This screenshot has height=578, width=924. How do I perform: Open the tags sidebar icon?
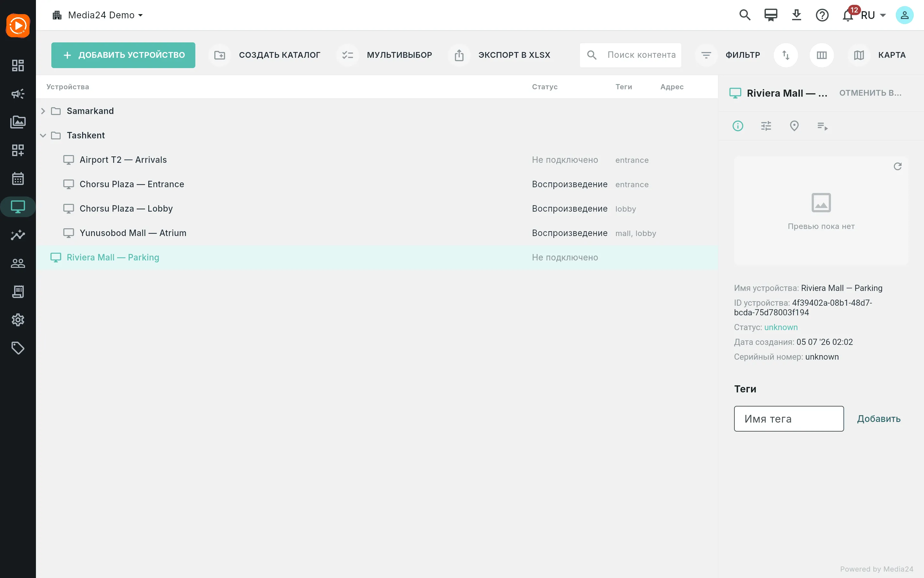coord(18,348)
